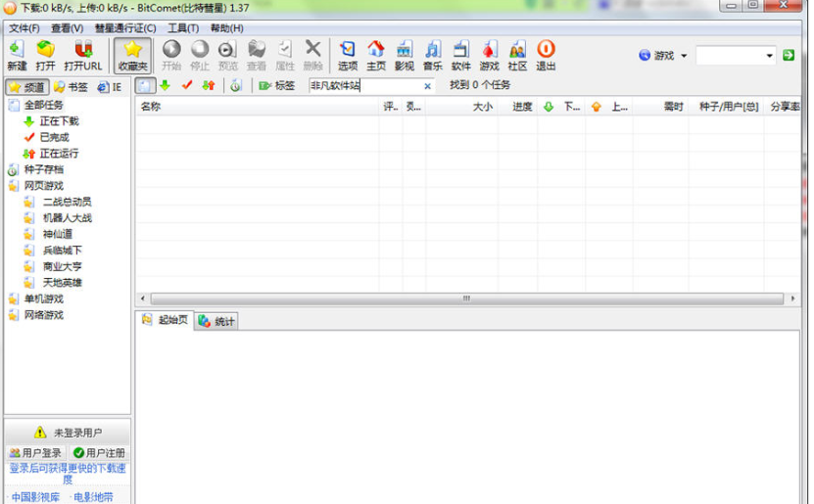Select 已完成 in the tree
The height and width of the screenshot is (504, 814).
54,137
